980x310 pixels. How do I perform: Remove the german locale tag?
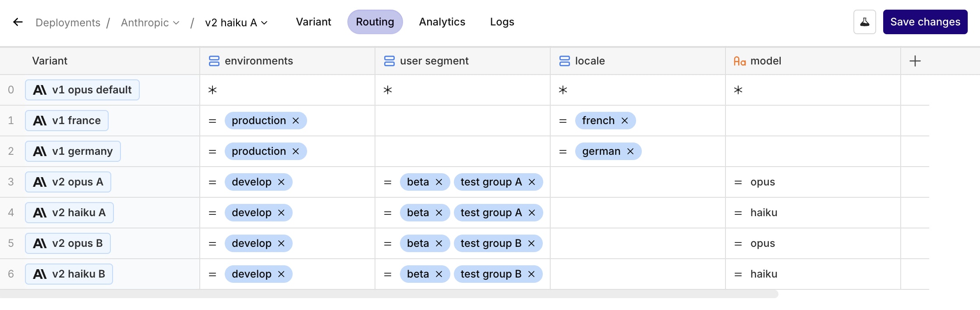[x=630, y=151]
